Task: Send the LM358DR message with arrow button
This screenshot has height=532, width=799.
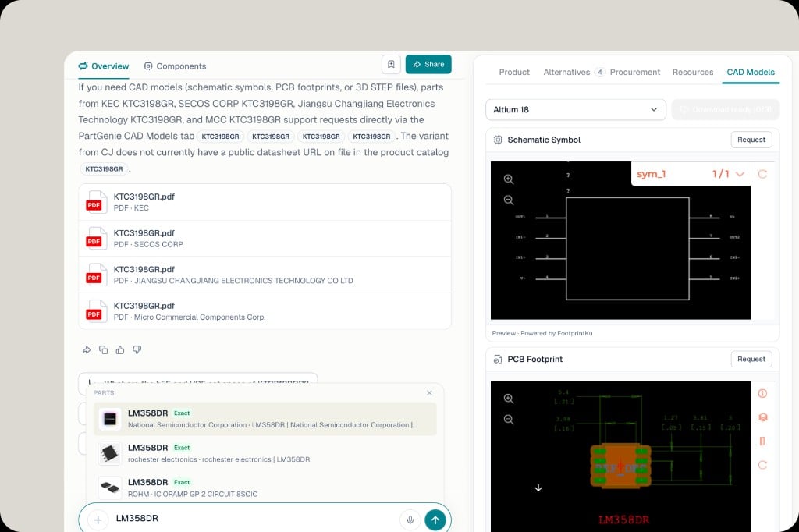Action: point(435,520)
